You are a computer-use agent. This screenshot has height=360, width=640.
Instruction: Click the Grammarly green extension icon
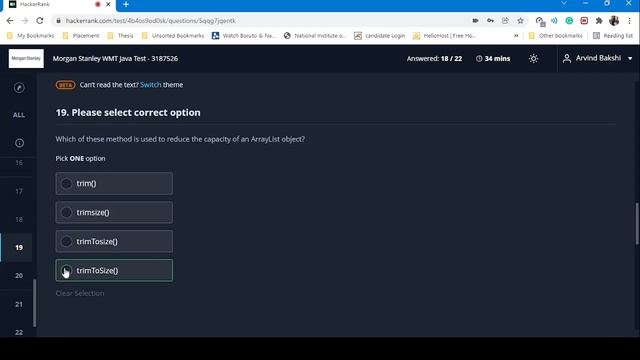569,20
